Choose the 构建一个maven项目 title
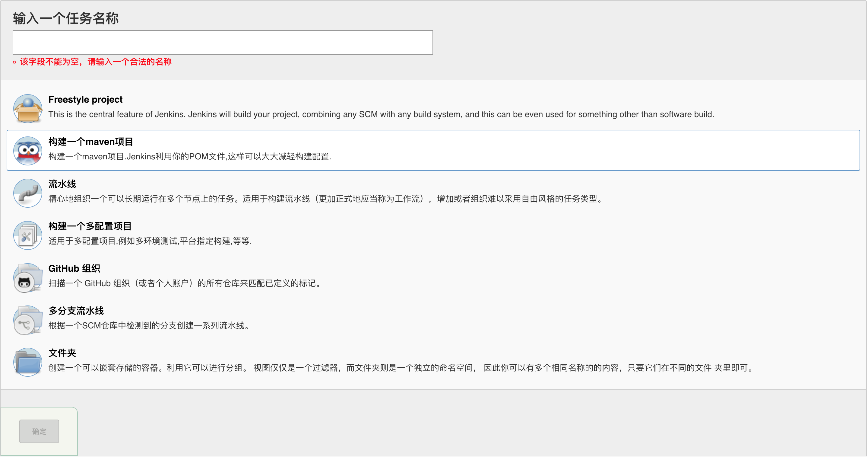 click(x=91, y=142)
